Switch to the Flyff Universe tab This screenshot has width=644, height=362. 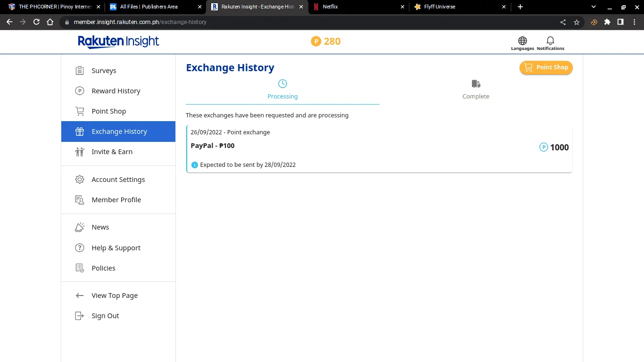tap(455, 7)
